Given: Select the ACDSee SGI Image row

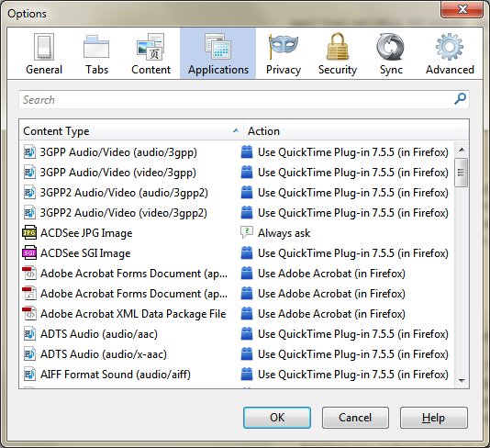Looking at the screenshot, I should tap(85, 253).
